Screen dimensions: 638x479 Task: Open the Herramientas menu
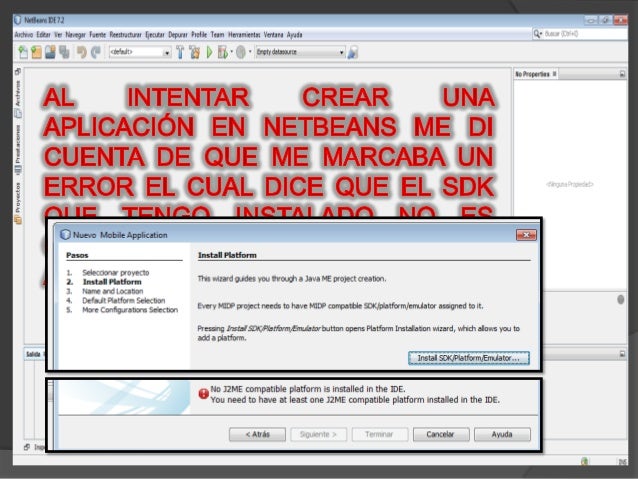(244, 35)
